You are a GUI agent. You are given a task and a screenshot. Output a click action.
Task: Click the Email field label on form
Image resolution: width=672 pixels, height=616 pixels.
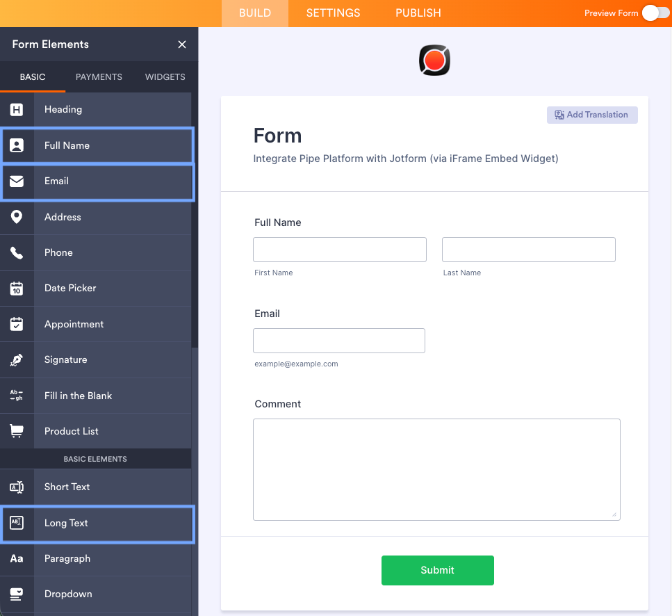tap(267, 314)
